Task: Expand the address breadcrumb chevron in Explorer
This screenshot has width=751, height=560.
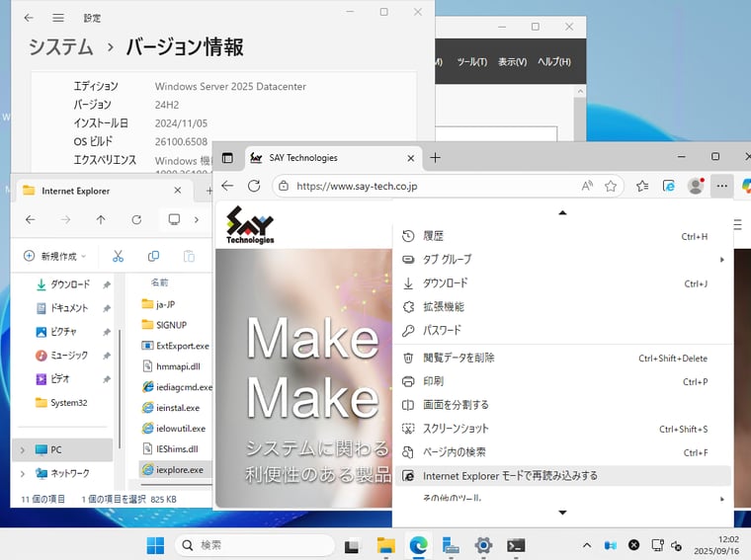Action: pos(197,219)
